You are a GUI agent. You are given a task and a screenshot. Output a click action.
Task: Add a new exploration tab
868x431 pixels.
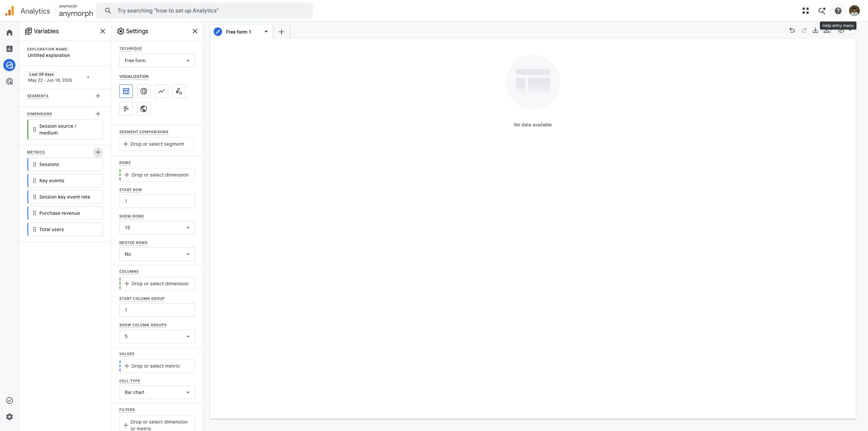pos(281,32)
